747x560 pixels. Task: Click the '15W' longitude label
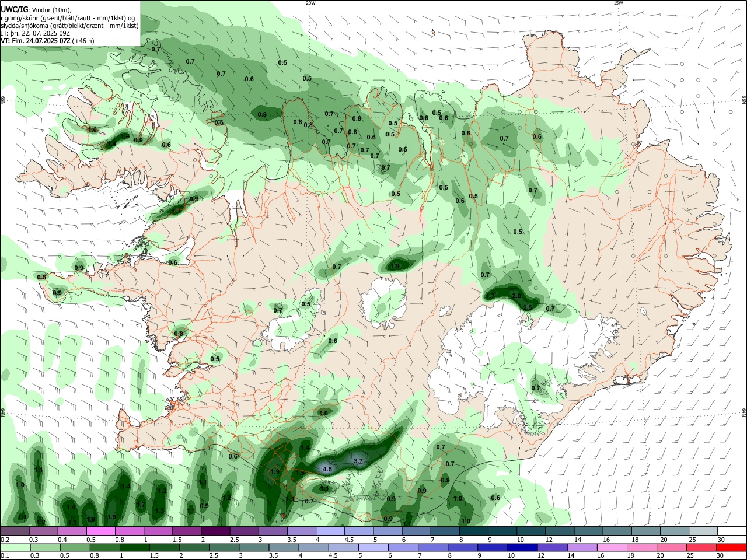tap(618, 3)
